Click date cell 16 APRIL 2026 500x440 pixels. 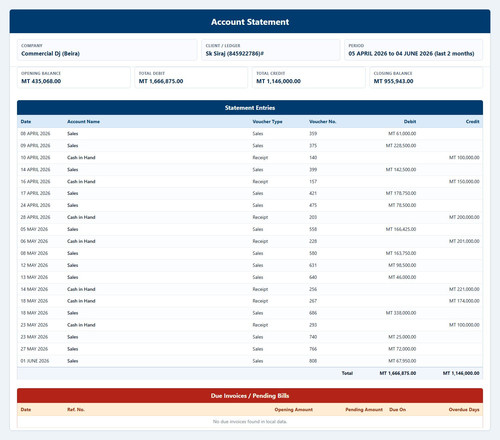[x=35, y=182]
